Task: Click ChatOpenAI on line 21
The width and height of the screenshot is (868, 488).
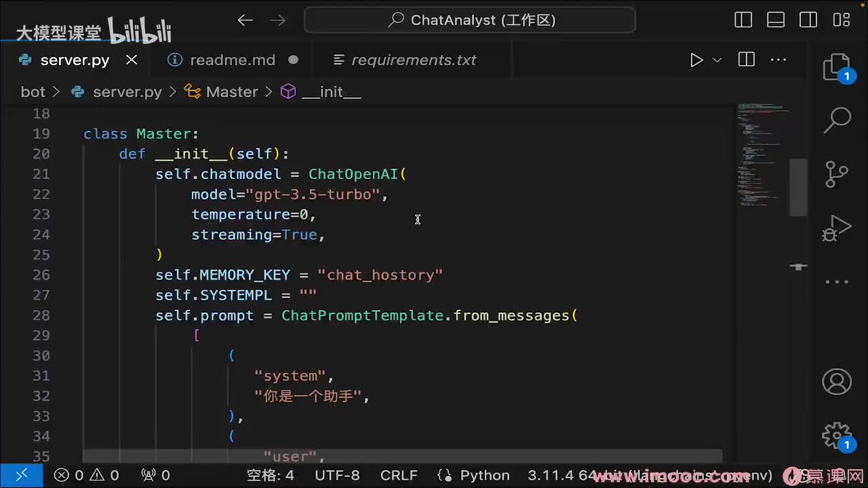Action: click(353, 174)
